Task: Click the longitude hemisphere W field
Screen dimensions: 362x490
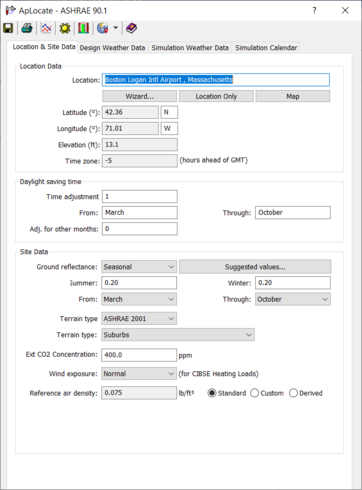Action: pos(169,129)
